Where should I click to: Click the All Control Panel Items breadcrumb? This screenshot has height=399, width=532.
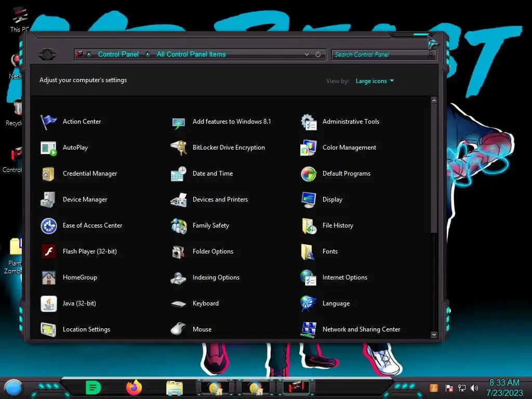(191, 54)
